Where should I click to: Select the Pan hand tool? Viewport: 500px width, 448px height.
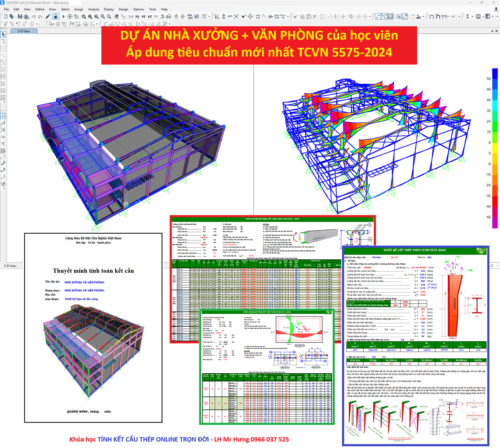coord(117,16)
